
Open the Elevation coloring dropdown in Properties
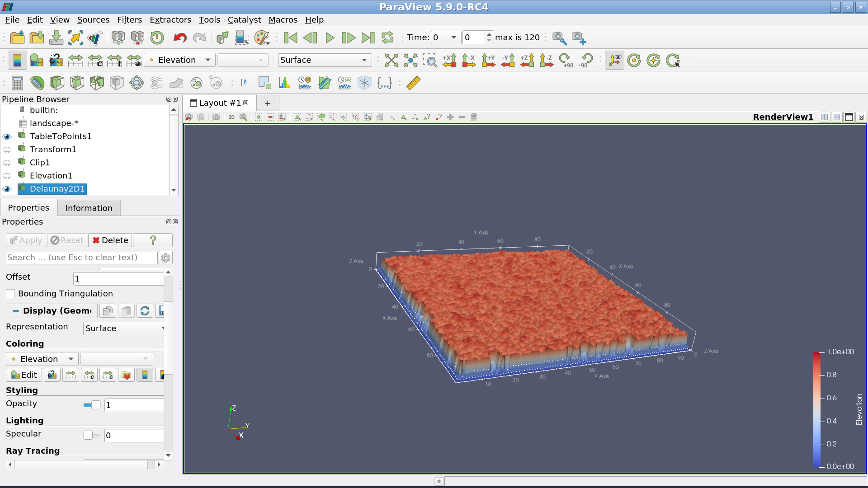[x=42, y=359]
